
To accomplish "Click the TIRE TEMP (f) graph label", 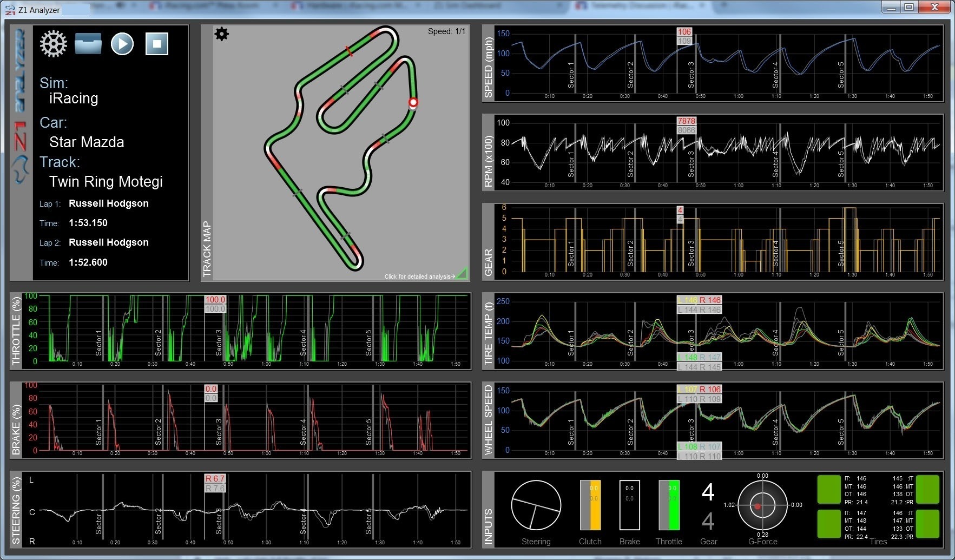I will click(489, 333).
